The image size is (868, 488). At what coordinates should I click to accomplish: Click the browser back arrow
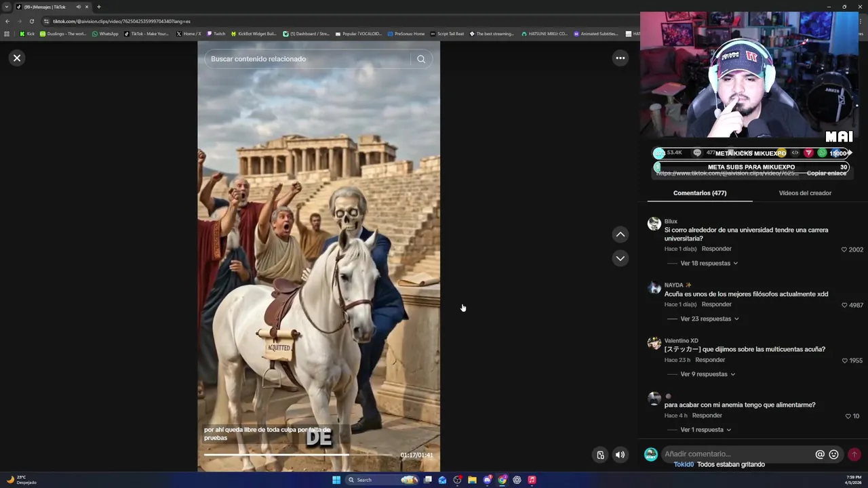[x=7, y=21]
